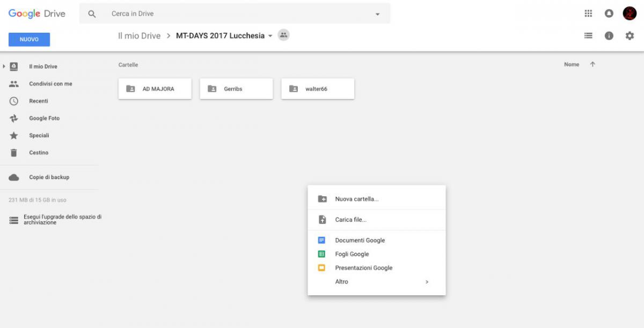Switch to list view icon
The image size is (644, 328).
point(588,35)
